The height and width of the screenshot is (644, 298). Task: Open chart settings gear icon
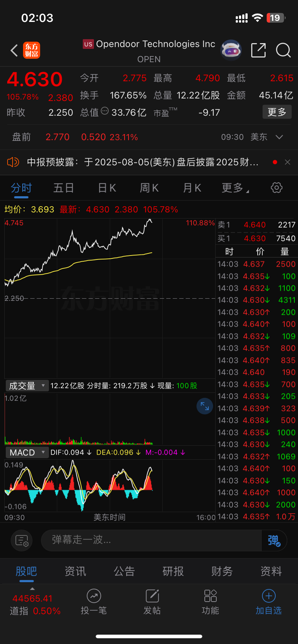tap(276, 188)
